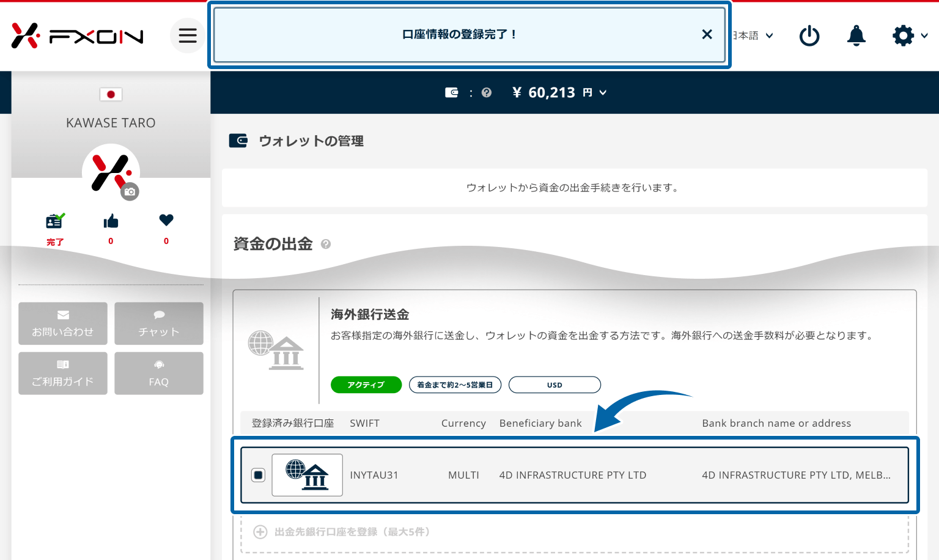Viewport: 939px width, 560px height.
Task: Click the Beneficiary bank column header
Action: 540,423
